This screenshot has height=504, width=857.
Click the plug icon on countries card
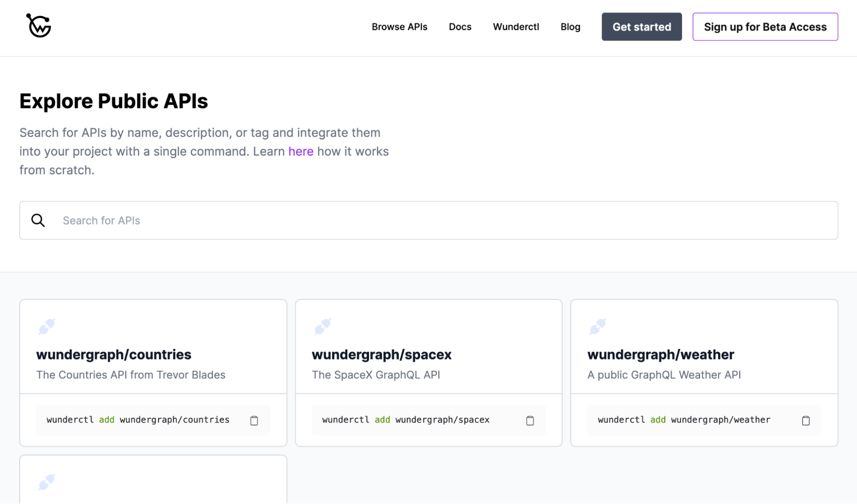click(47, 326)
